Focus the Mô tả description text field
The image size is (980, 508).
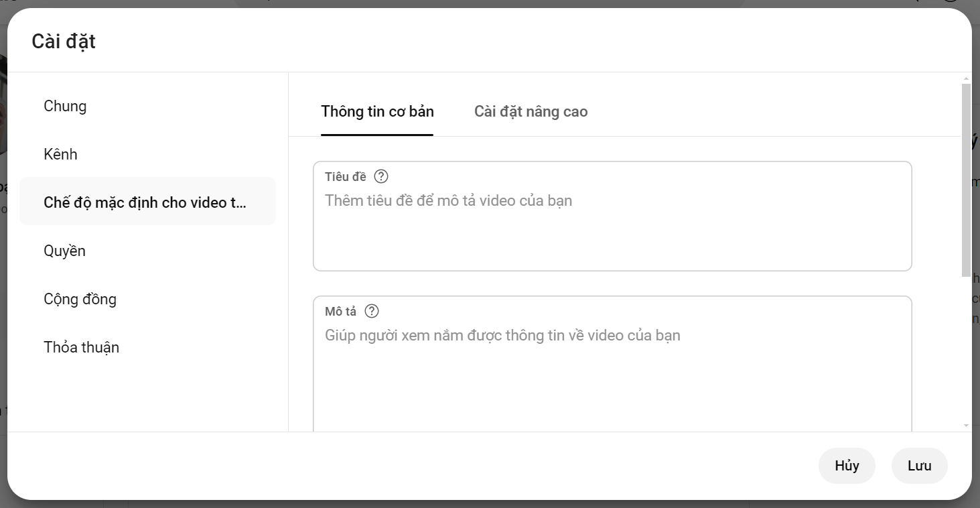pos(612,365)
